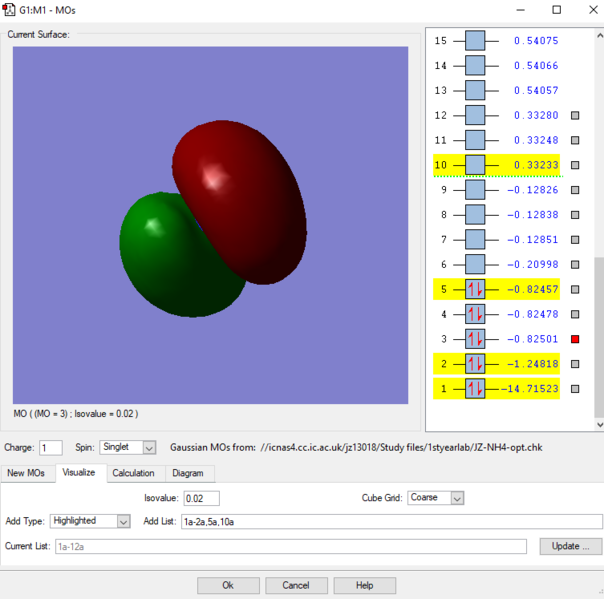
Task: Click energy value 0.54057
Action: [x=536, y=90]
